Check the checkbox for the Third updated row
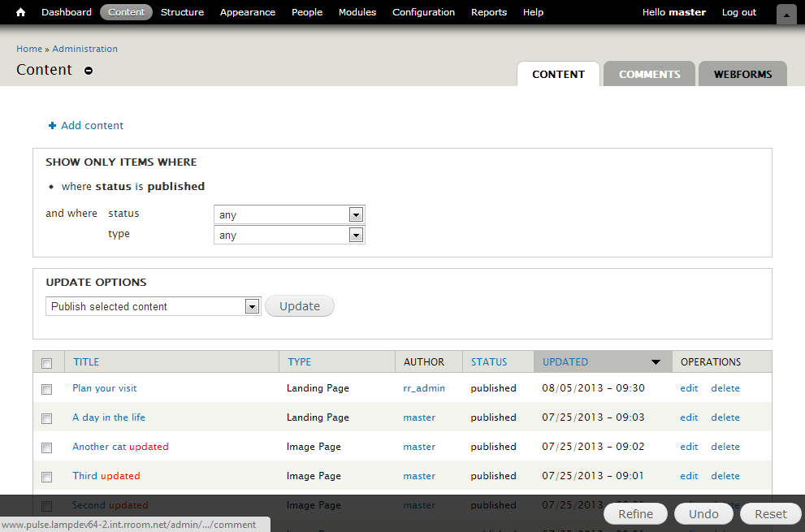This screenshot has height=532, width=805. pyautogui.click(x=46, y=477)
